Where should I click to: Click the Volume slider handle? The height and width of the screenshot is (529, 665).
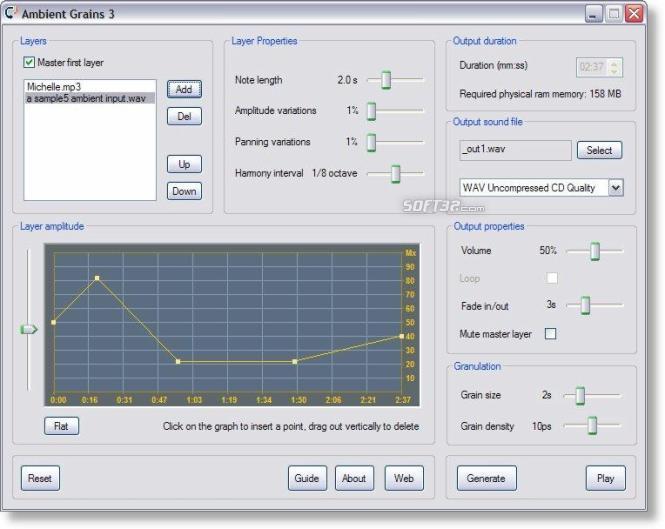click(x=595, y=251)
